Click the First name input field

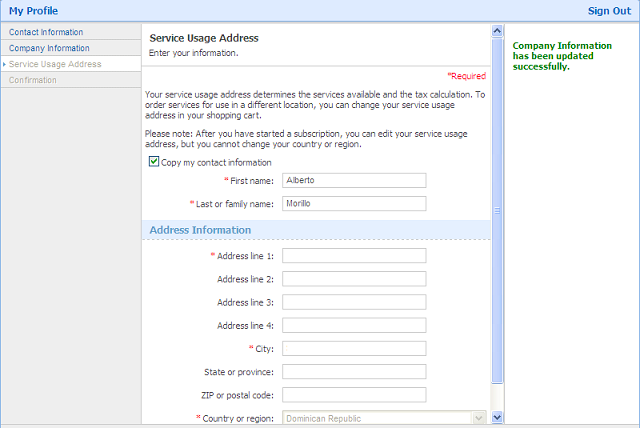[354, 180]
